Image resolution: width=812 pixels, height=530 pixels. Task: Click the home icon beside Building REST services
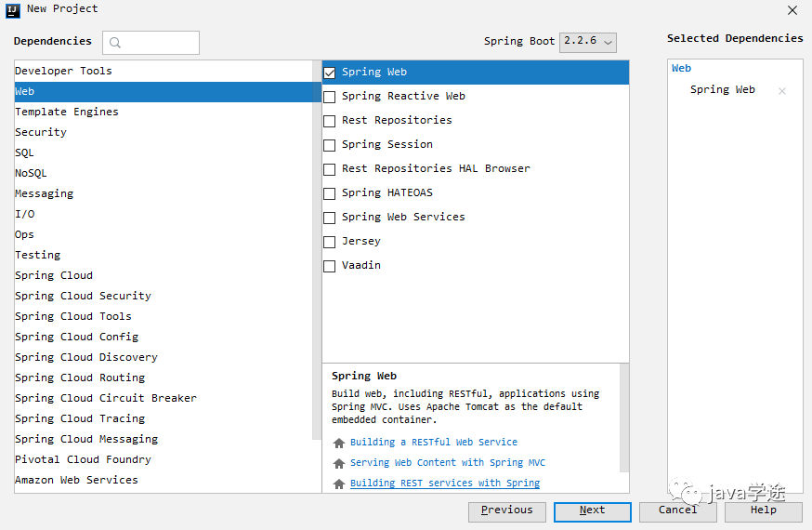339,484
